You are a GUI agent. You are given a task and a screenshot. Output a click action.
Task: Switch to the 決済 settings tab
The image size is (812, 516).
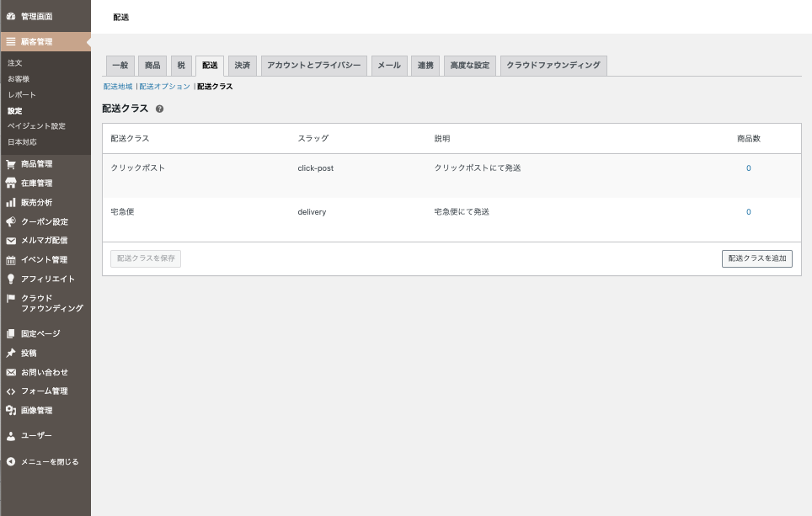tap(243, 66)
